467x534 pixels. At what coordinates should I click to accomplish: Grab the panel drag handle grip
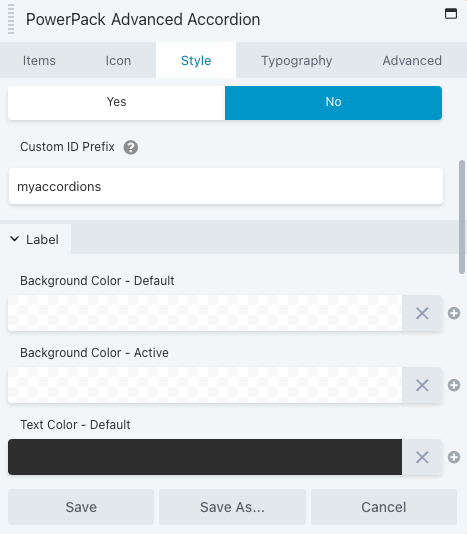click(x=11, y=19)
